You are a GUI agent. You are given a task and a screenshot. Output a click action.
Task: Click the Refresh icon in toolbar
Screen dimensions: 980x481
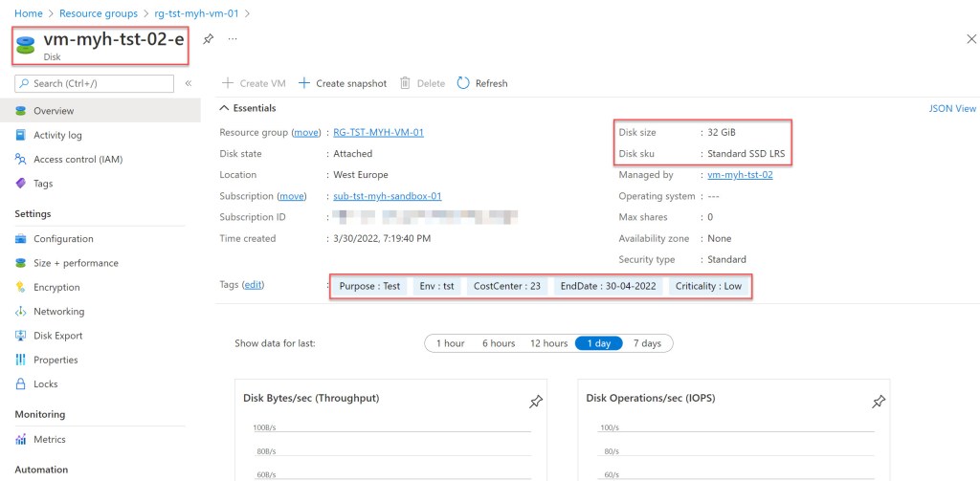click(x=464, y=83)
